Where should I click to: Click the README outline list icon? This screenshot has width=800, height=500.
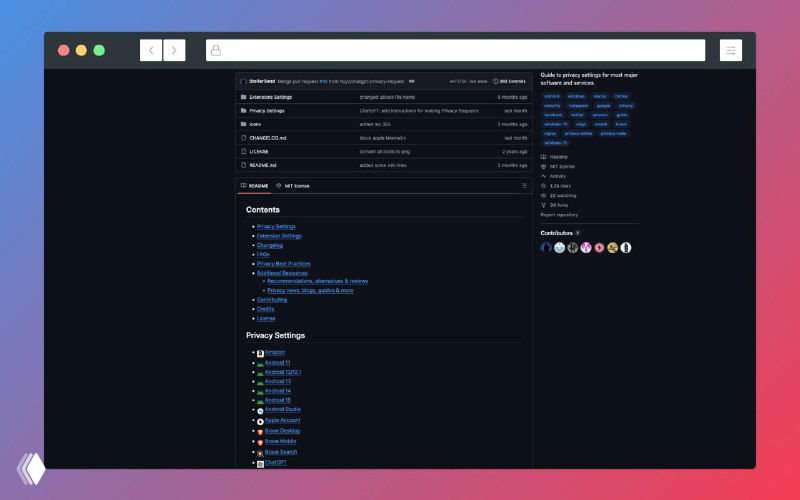(524, 185)
